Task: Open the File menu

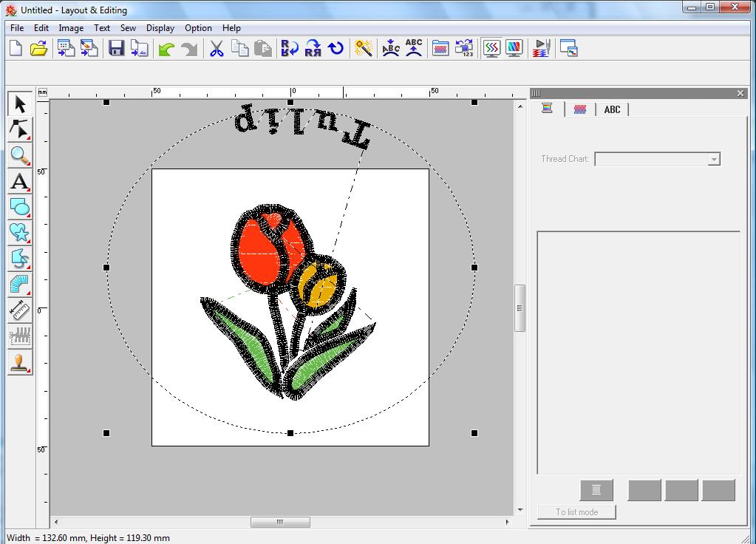Action: tap(17, 28)
